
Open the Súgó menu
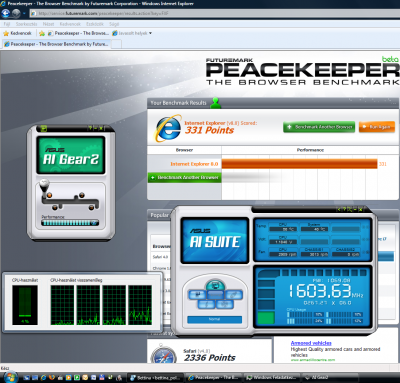[x=114, y=24]
